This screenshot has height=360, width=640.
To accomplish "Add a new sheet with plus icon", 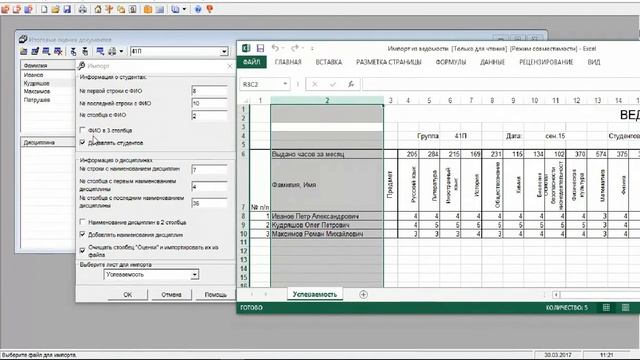I will [x=363, y=294].
